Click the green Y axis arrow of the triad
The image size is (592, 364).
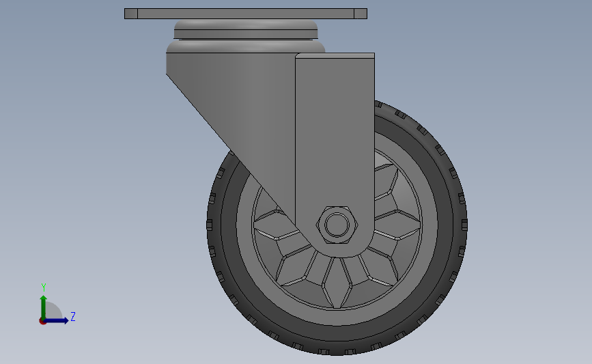(x=43, y=307)
